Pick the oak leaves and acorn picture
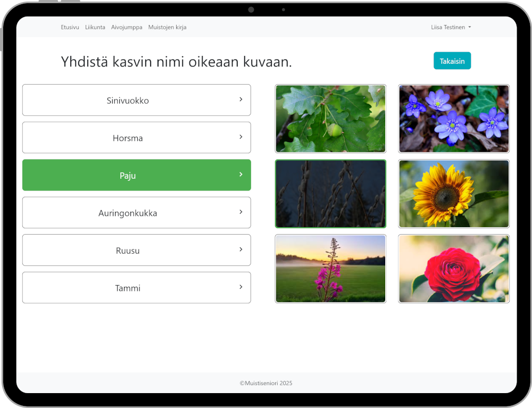The image size is (532, 408). [330, 119]
